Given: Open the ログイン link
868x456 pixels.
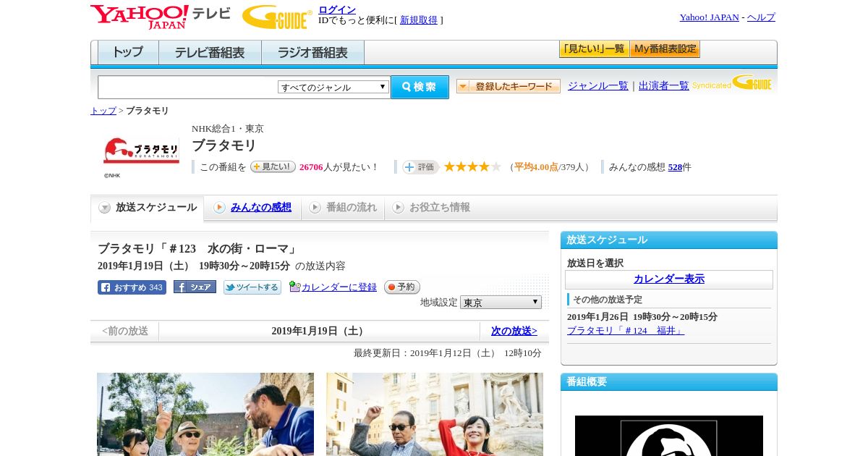Looking at the screenshot, I should (x=337, y=9).
